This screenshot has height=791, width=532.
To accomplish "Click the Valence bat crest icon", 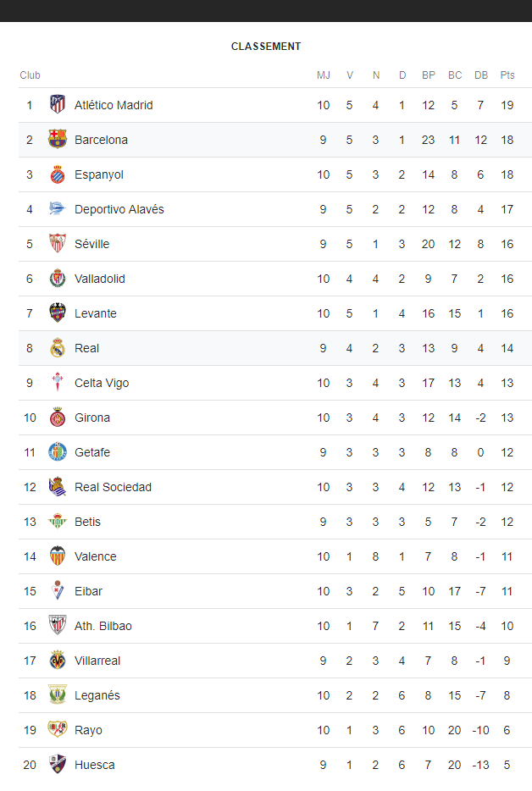I will click(58, 556).
